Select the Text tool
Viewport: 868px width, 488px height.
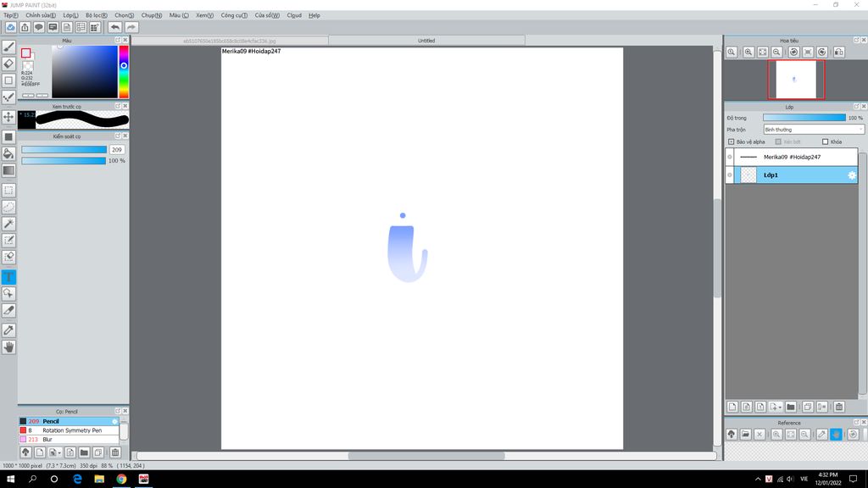coord(8,277)
